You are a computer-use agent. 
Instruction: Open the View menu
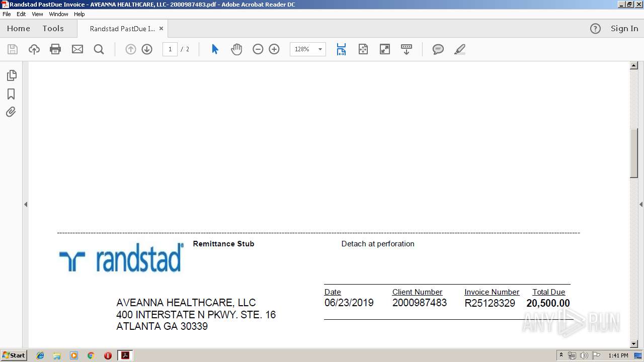click(x=37, y=14)
